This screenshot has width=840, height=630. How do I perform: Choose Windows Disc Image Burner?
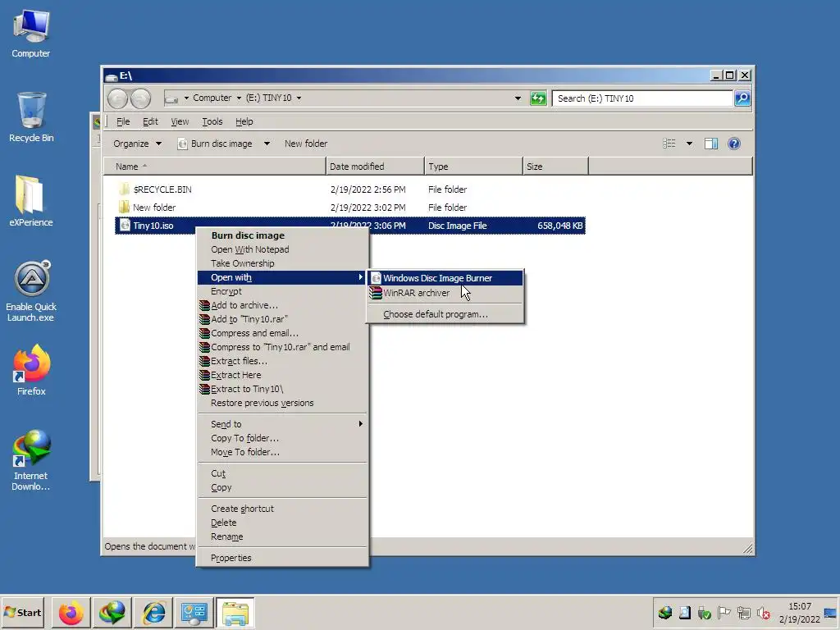click(445, 278)
